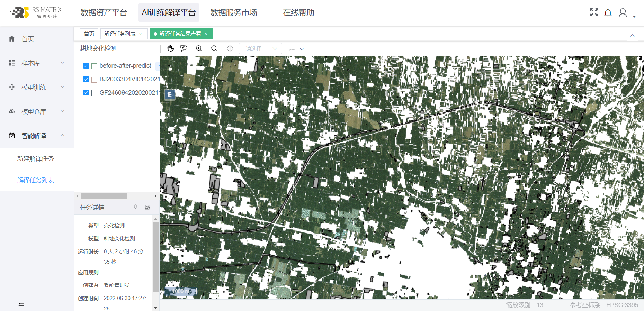Click the download icon in 任务详情
Viewport: 644px width, 311px height.
pyautogui.click(x=136, y=207)
